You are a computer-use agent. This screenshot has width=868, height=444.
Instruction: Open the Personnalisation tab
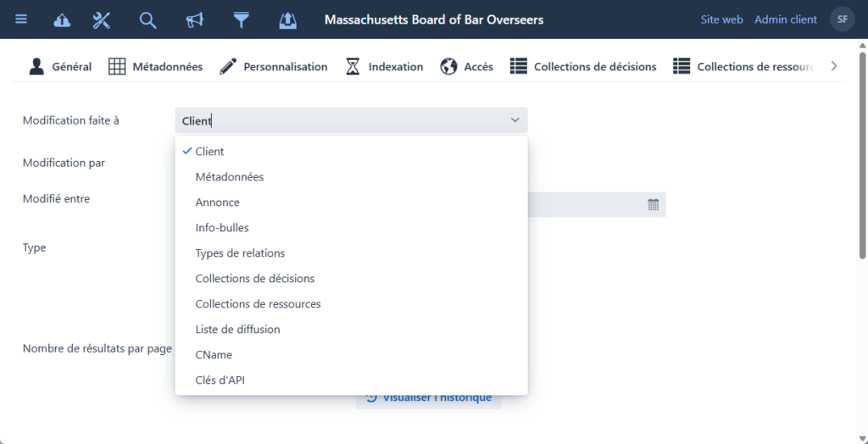tap(274, 66)
